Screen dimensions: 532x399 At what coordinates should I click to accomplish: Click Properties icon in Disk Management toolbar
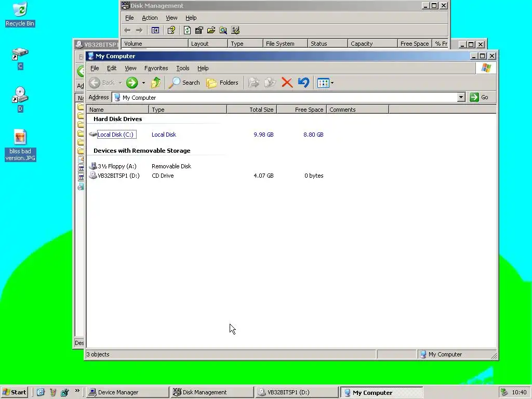(199, 30)
